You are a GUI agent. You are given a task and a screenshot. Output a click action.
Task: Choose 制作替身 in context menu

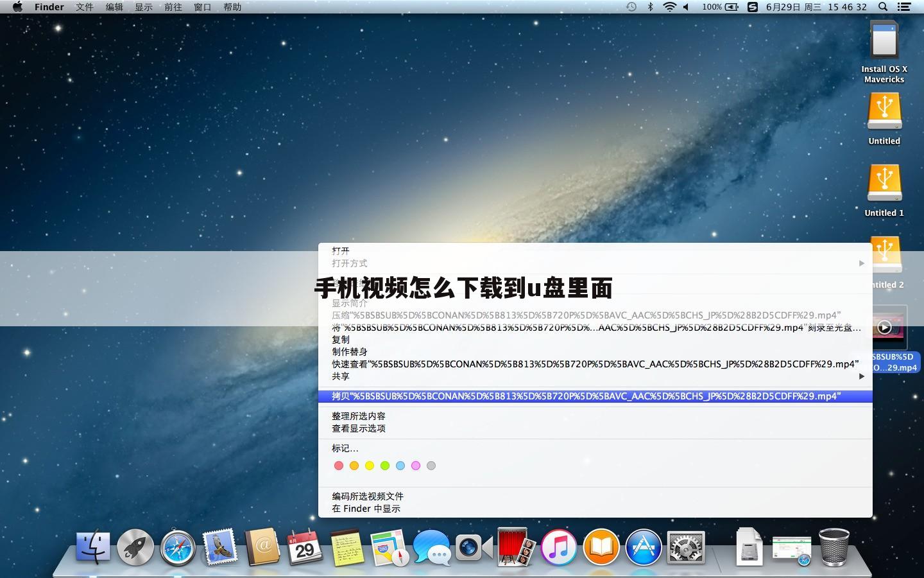pyautogui.click(x=595, y=352)
